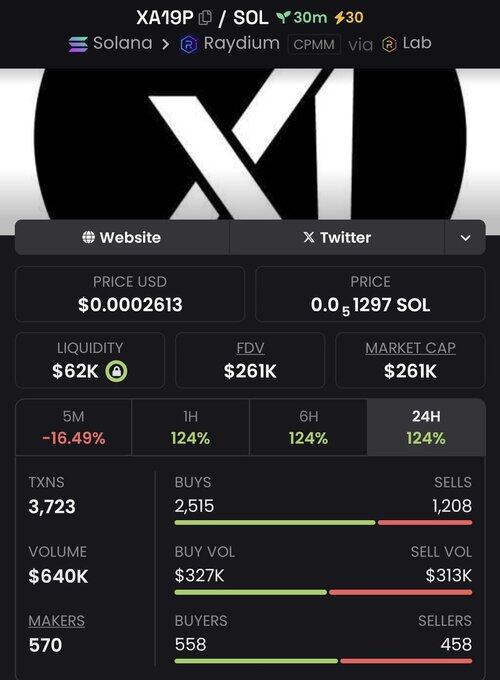500x680 pixels.
Task: Click the Solana chain logo icon
Action: click(x=78, y=44)
